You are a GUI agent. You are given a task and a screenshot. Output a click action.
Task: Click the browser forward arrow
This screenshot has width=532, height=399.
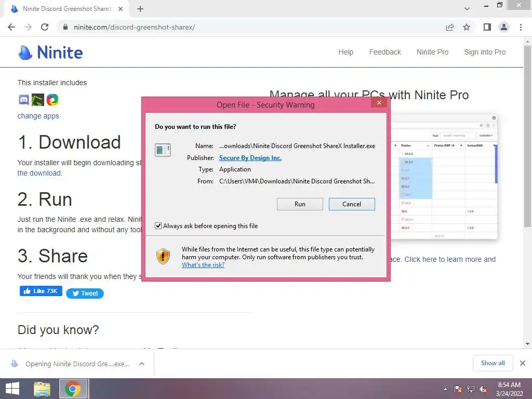(x=28, y=27)
